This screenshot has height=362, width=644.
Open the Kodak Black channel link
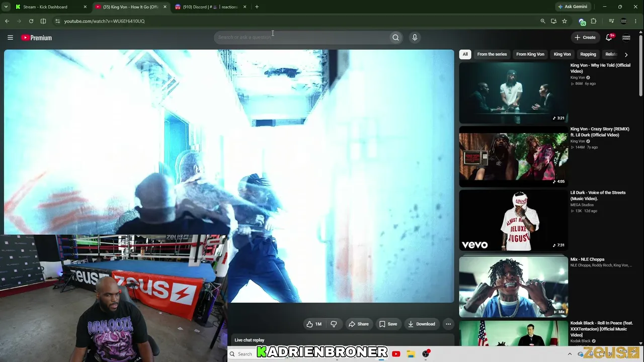click(580, 341)
